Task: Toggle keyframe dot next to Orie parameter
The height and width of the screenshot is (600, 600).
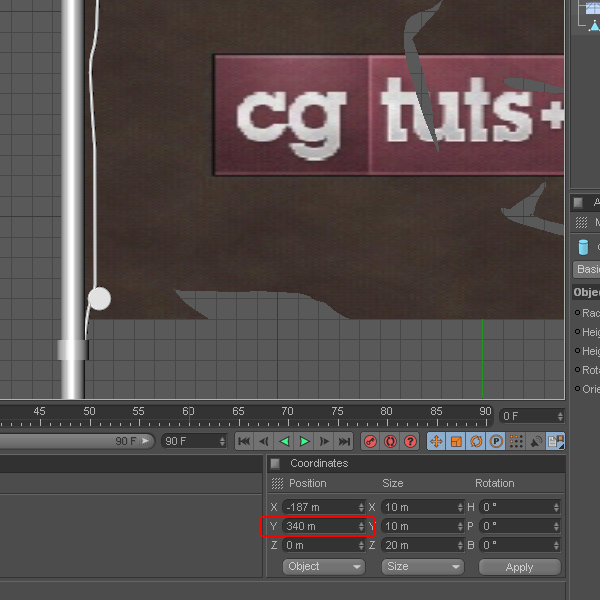Action: [x=577, y=389]
